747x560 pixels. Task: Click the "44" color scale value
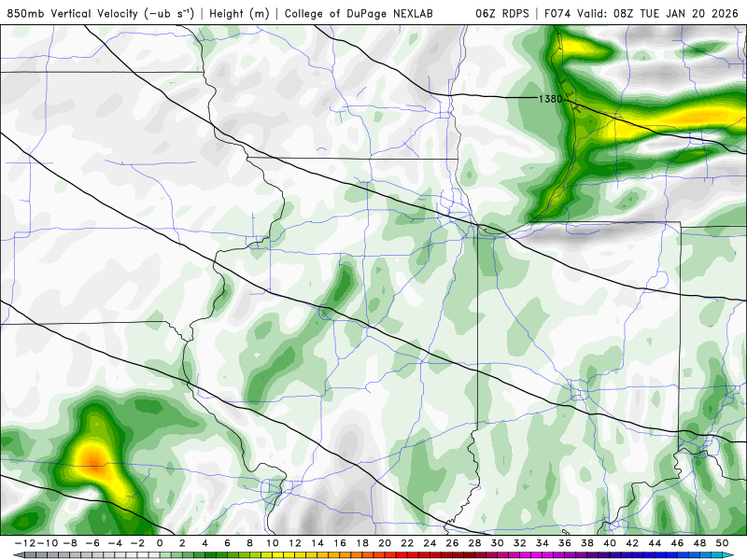pyautogui.click(x=655, y=543)
